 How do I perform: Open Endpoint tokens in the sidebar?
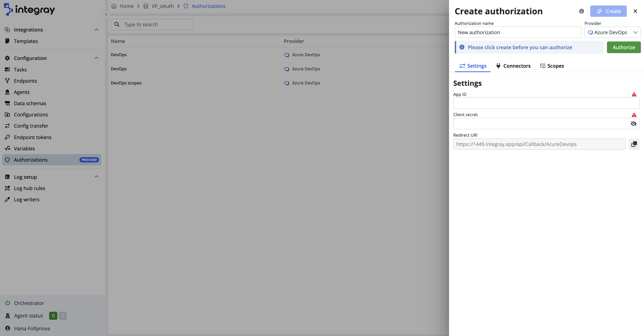(32, 137)
